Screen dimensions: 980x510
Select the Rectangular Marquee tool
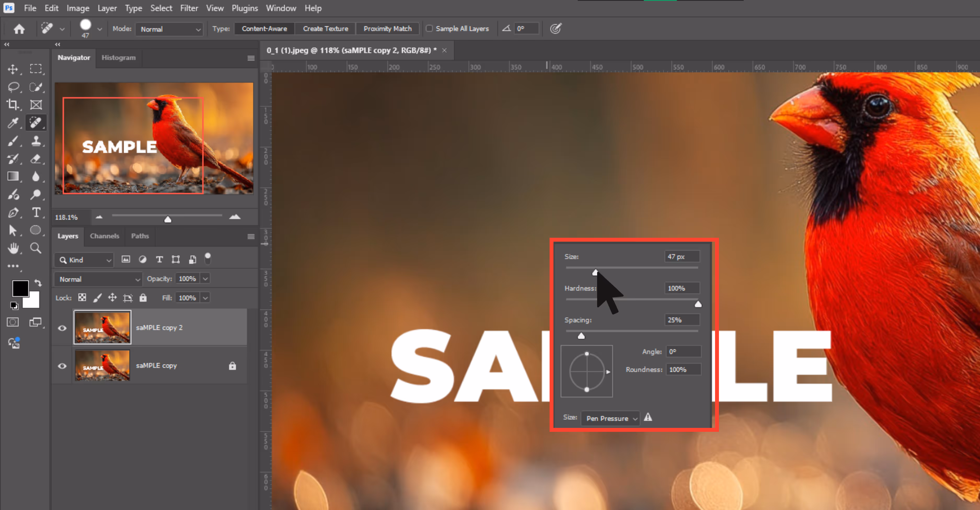[36, 69]
